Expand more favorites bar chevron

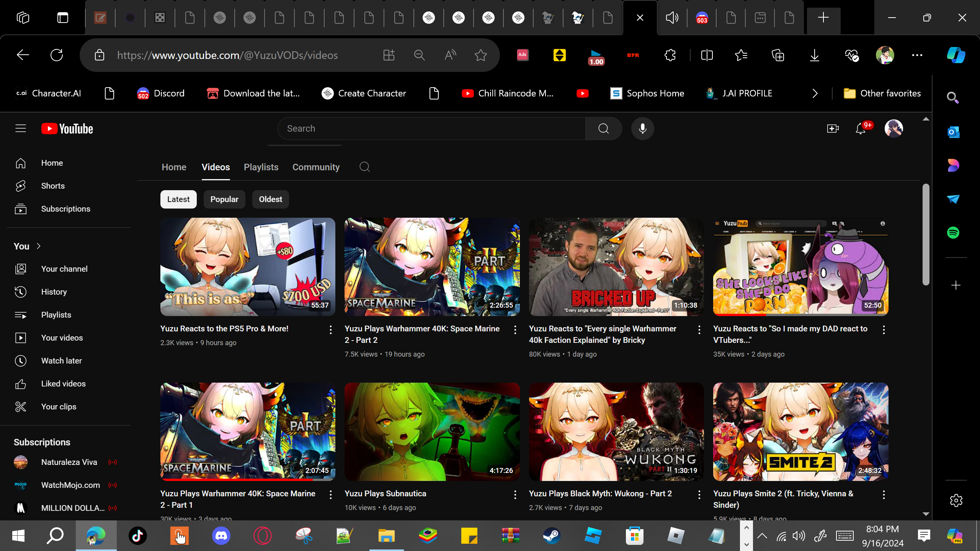(x=815, y=93)
